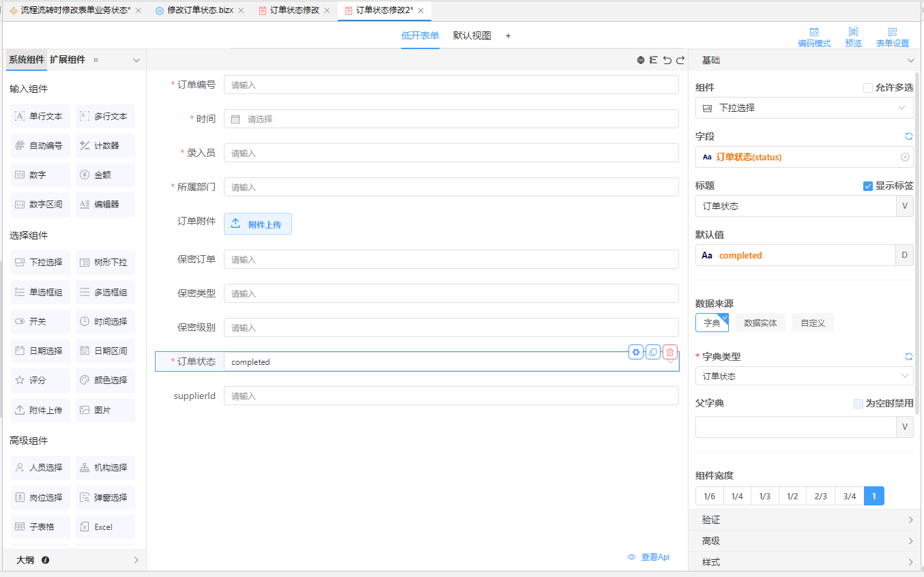The image size is (924, 577).
Task: Click the 附件上传 button in form
Action: tap(257, 224)
